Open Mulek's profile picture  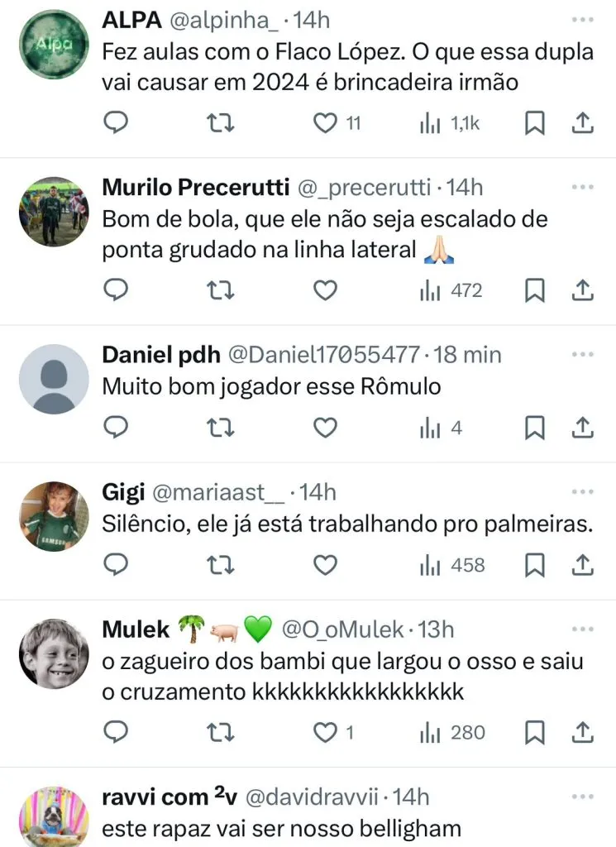[x=54, y=653]
